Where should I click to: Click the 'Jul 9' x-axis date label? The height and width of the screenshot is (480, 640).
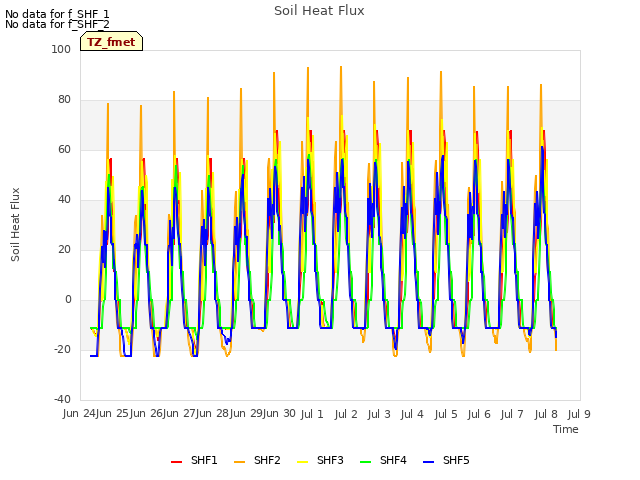[579, 414]
